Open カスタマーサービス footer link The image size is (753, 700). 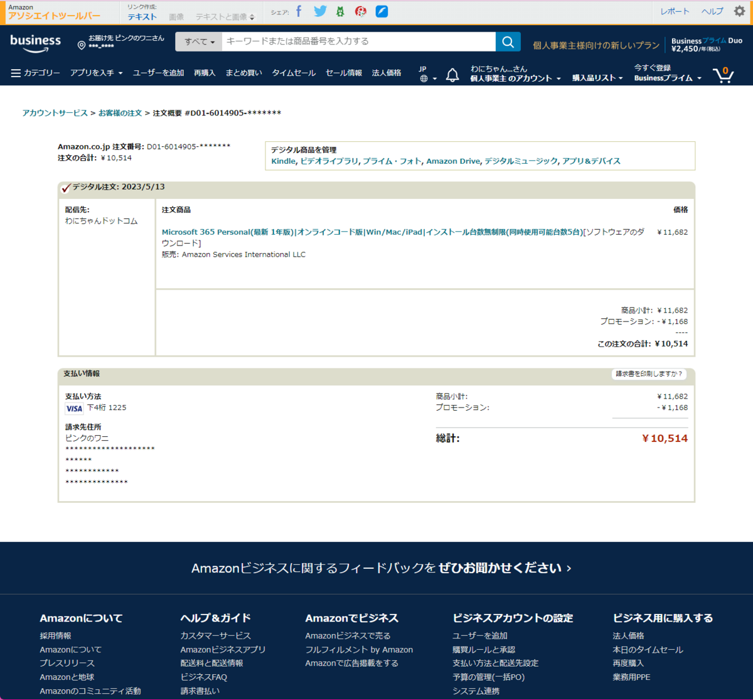pos(215,636)
